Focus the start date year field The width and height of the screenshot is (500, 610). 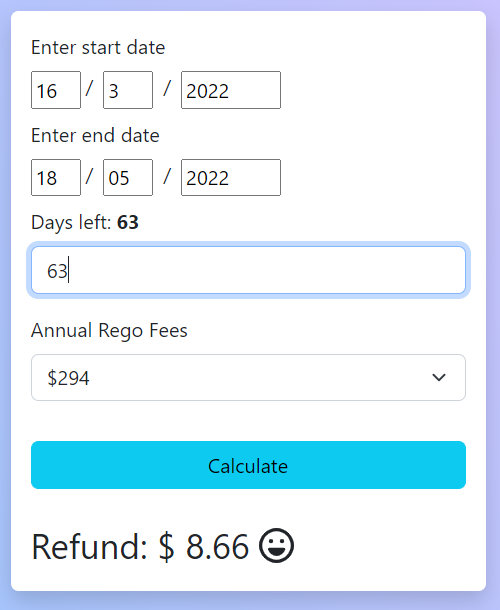pyautogui.click(x=231, y=90)
